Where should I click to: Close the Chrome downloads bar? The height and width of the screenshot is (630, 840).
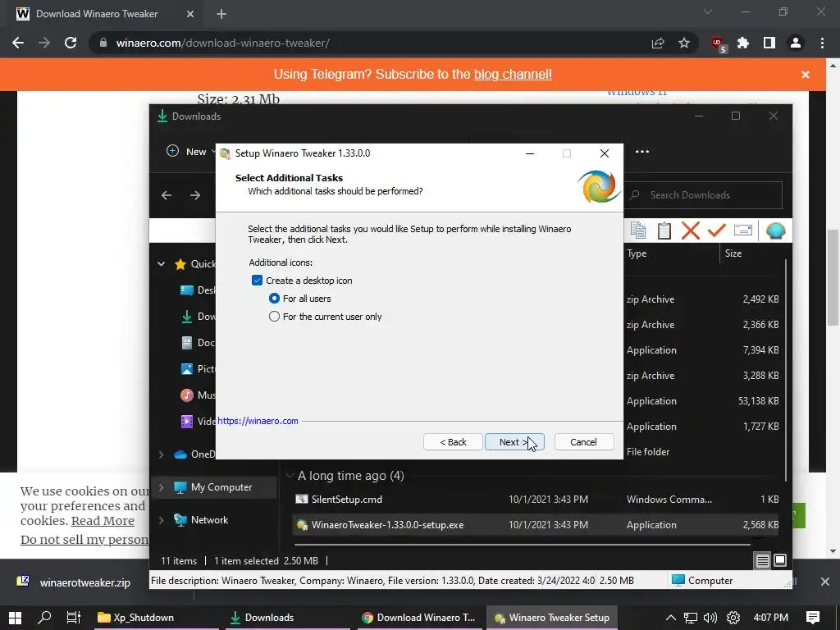tap(825, 582)
